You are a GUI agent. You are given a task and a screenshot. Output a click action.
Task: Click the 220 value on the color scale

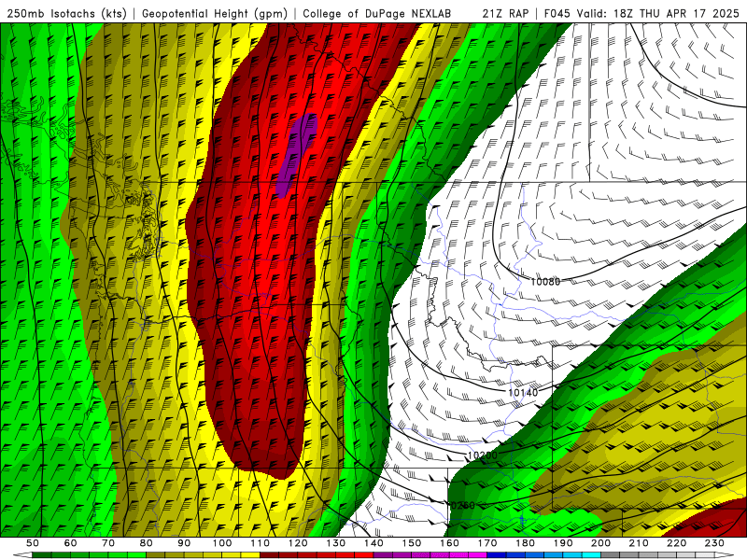pyautogui.click(x=677, y=543)
